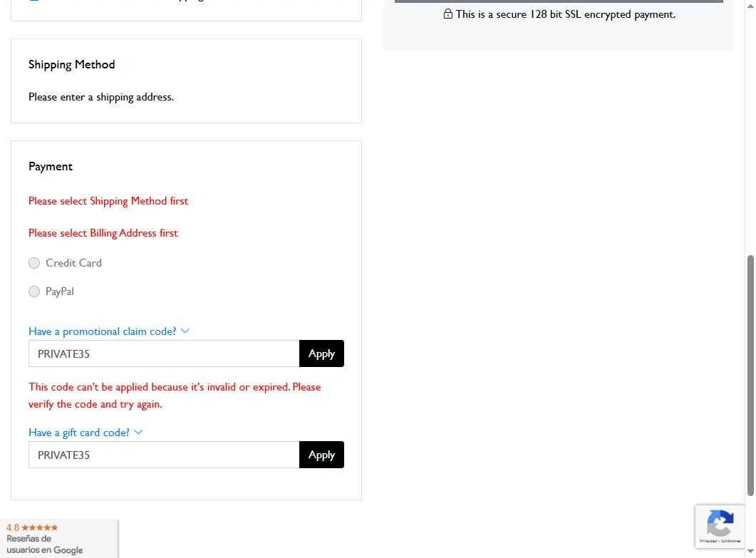Viewport: 756px width, 558px height.
Task: Focus the promotional code input field
Action: click(164, 353)
